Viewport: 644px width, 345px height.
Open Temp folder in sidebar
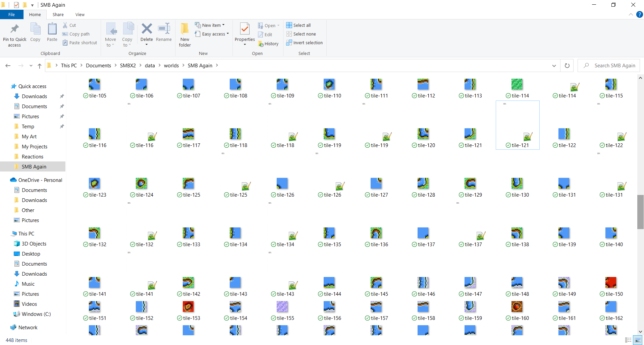pyautogui.click(x=28, y=126)
